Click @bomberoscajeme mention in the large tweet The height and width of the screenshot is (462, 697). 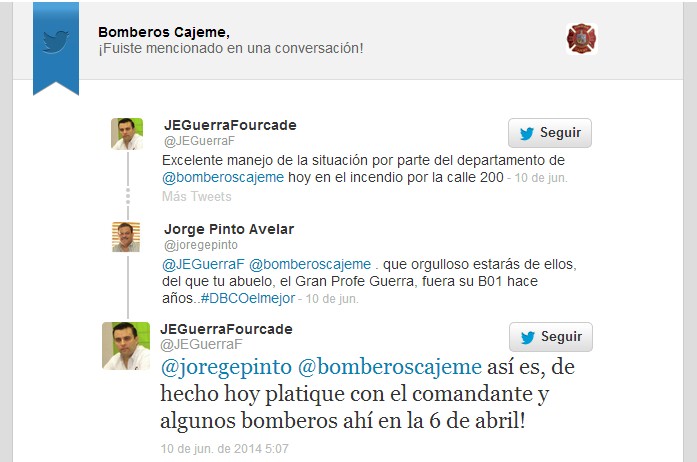389,367
